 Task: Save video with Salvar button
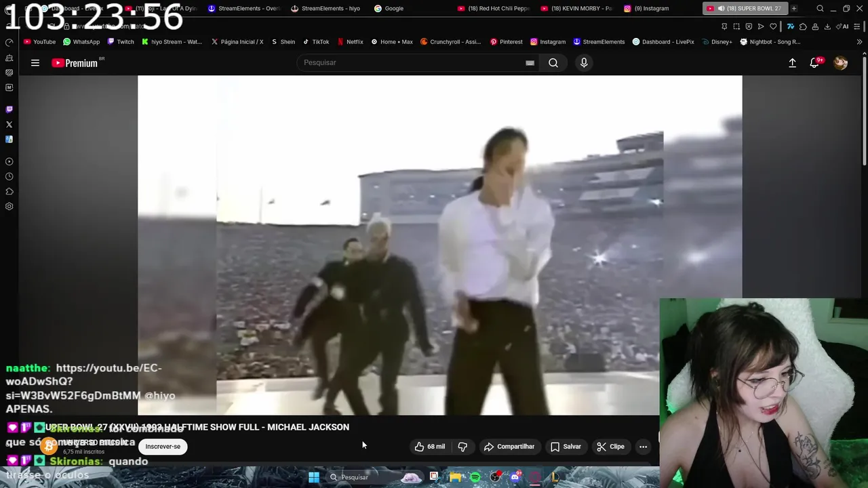tap(566, 447)
